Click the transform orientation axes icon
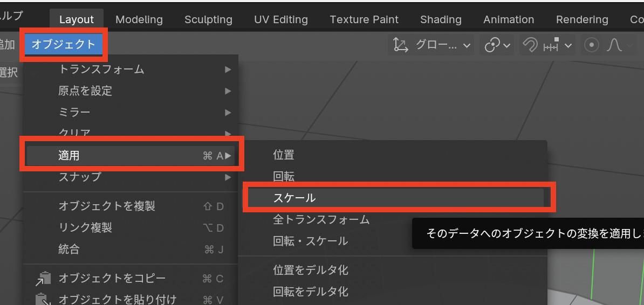Image resolution: width=644 pixels, height=305 pixels. coord(400,45)
